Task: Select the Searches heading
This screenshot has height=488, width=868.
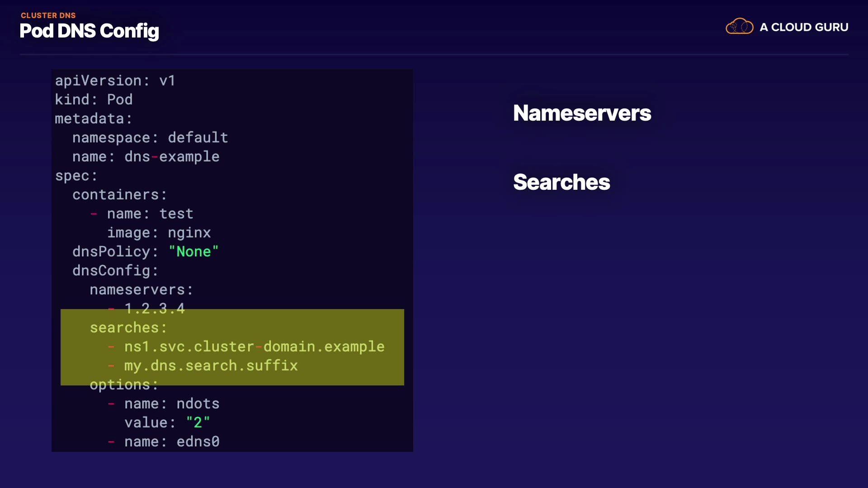Action: pos(561,182)
